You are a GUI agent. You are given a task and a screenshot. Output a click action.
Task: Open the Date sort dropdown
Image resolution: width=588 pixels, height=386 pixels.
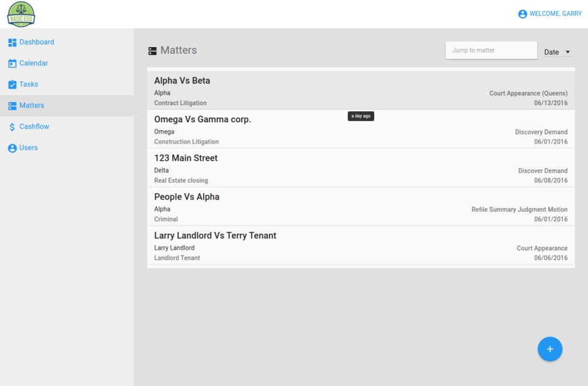click(557, 52)
